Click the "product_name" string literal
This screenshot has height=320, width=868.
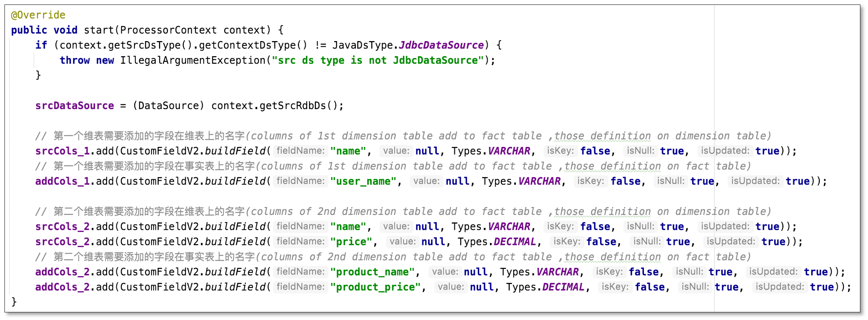pos(372,272)
